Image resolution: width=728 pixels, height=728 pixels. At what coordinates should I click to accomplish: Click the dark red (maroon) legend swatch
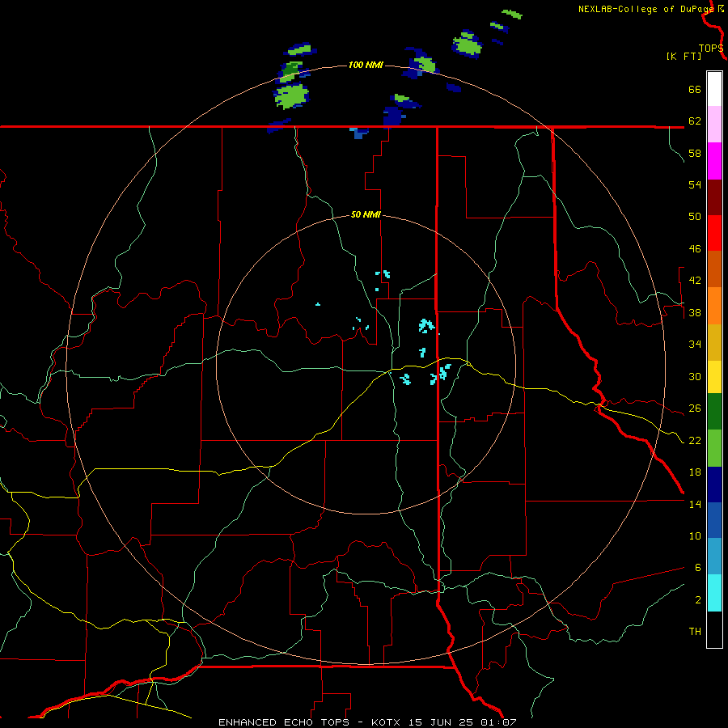714,197
